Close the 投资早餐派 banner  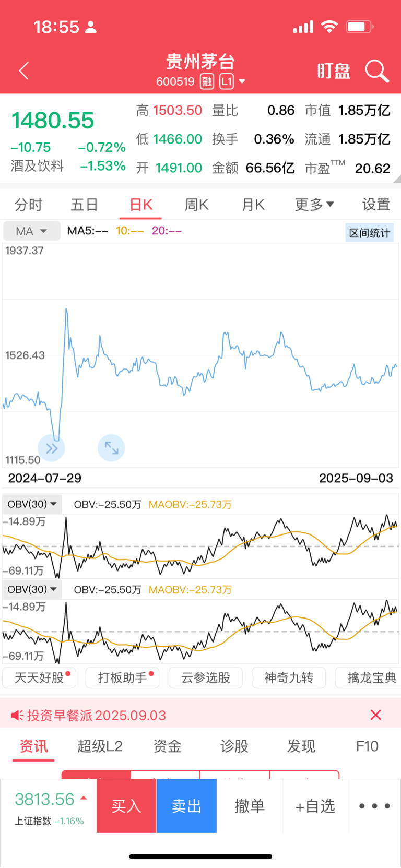[x=375, y=715]
